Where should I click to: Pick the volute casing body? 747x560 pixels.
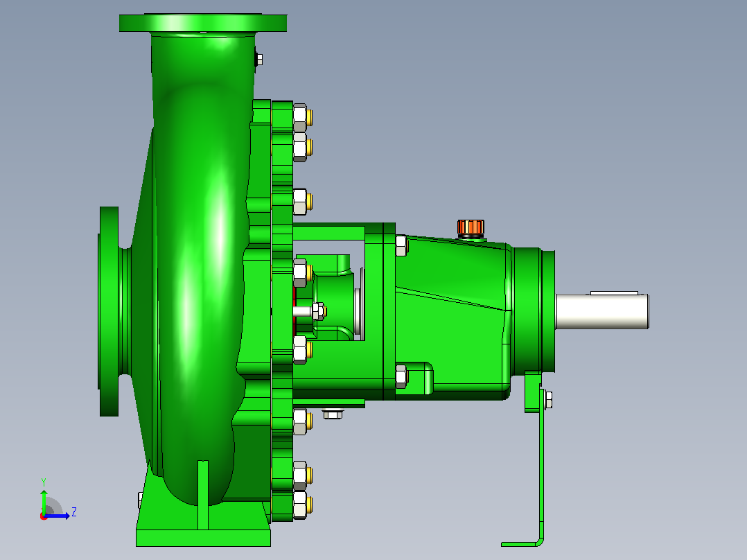(202, 267)
